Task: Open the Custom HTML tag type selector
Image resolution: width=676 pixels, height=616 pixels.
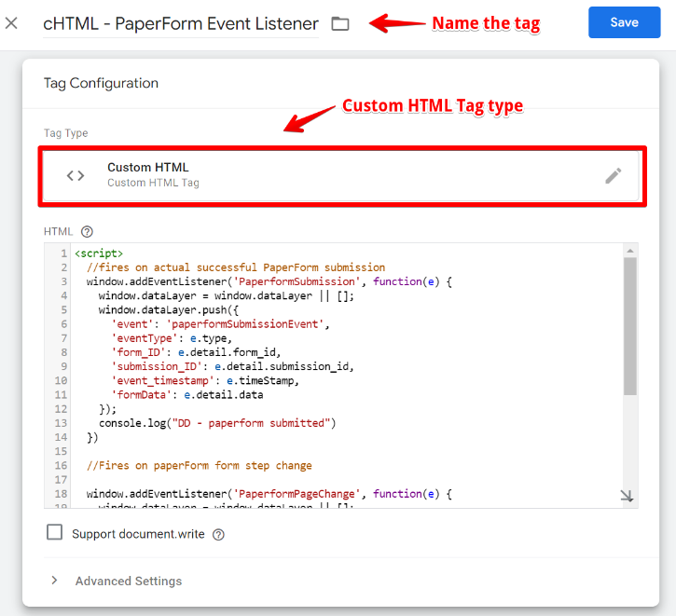Action: (x=339, y=175)
